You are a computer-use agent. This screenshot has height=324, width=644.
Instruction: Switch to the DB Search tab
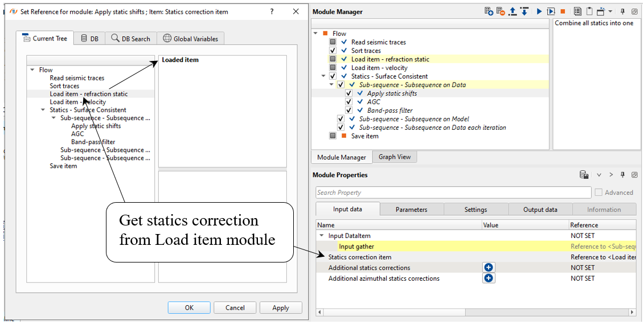coord(130,39)
